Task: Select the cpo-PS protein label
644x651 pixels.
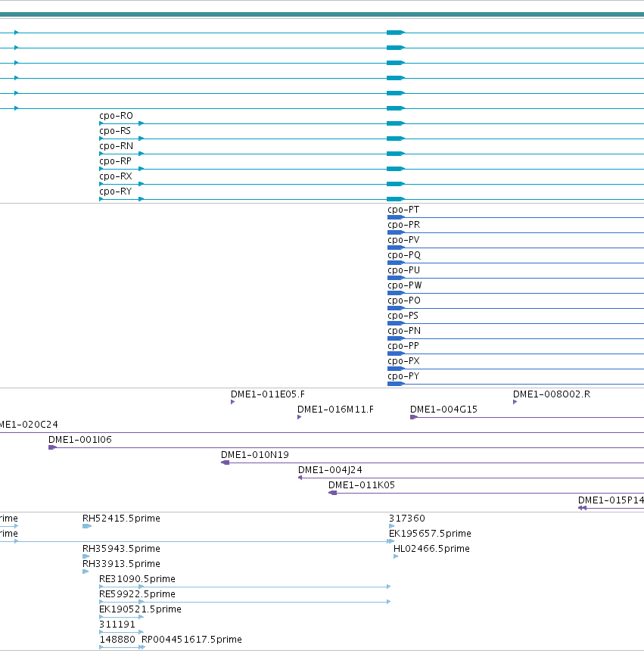Action: tap(403, 316)
